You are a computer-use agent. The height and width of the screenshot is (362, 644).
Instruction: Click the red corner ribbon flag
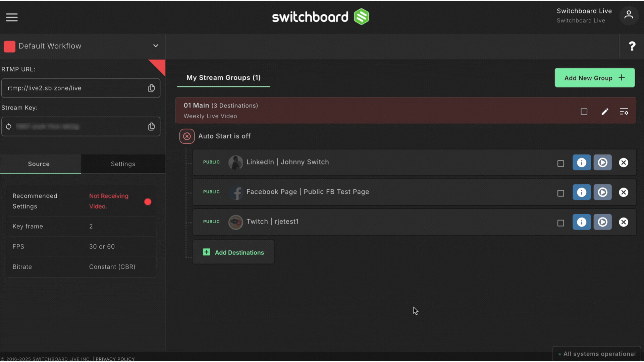pos(159,66)
